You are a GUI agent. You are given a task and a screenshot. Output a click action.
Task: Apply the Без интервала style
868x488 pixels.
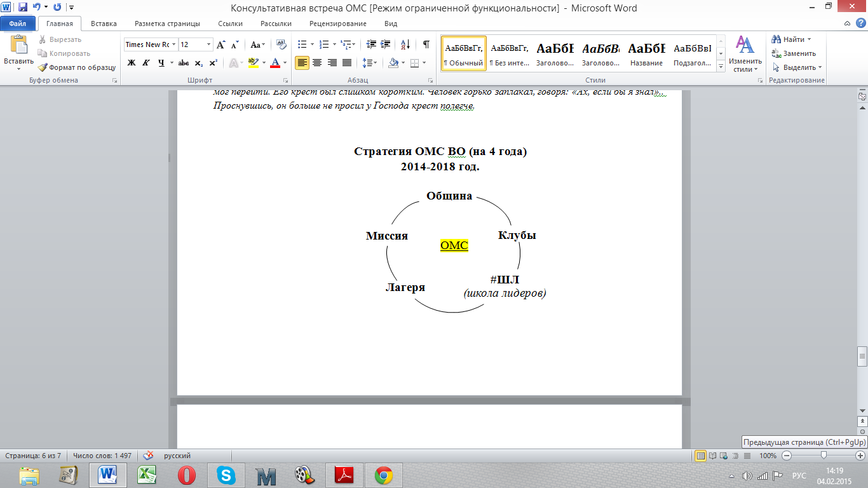click(x=510, y=53)
